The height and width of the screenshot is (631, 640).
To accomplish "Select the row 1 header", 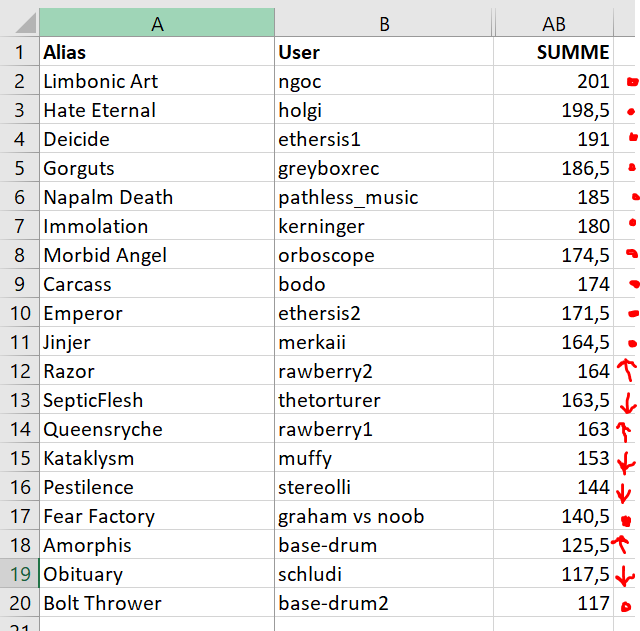I will (19, 52).
